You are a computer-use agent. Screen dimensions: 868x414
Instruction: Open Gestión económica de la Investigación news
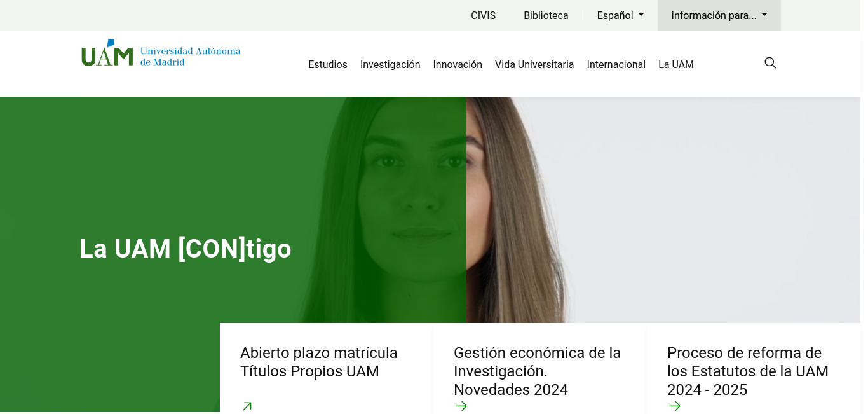[x=537, y=371]
